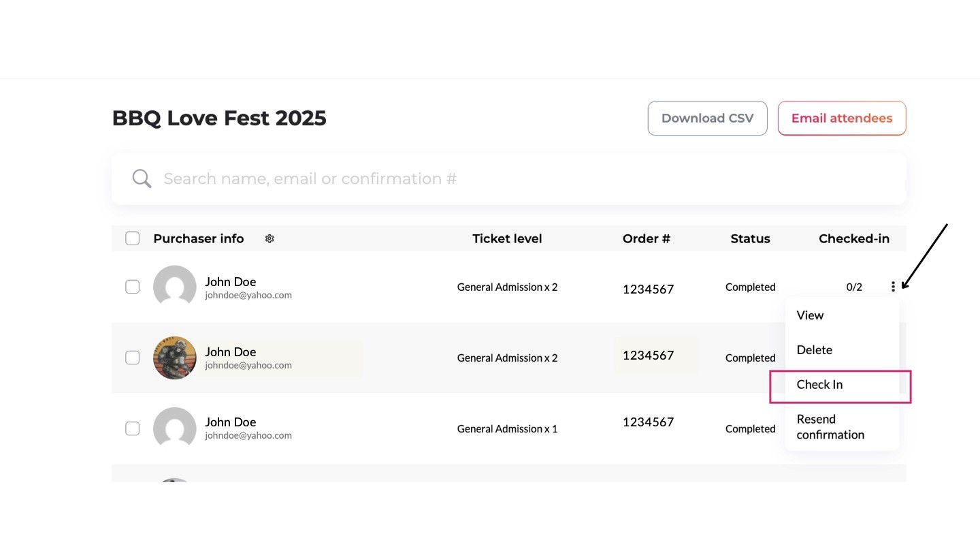Click the Order # column header
980x551 pixels.
coord(646,238)
